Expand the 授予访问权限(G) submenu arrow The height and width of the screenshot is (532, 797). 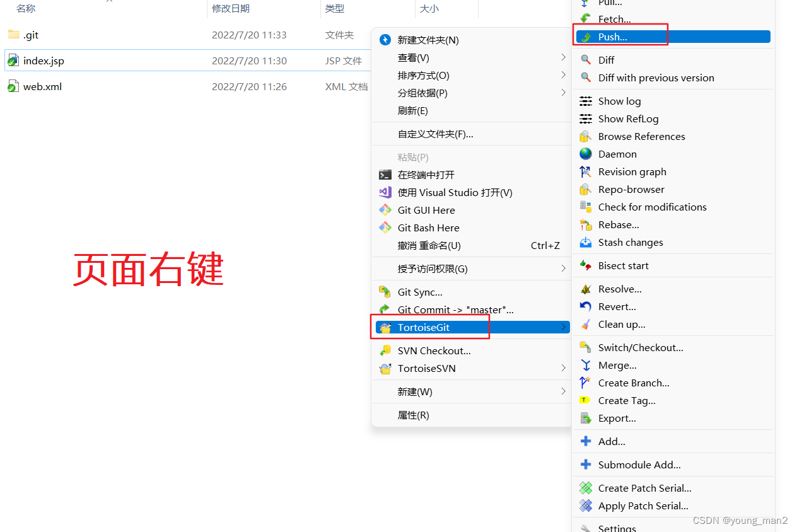coord(563,269)
